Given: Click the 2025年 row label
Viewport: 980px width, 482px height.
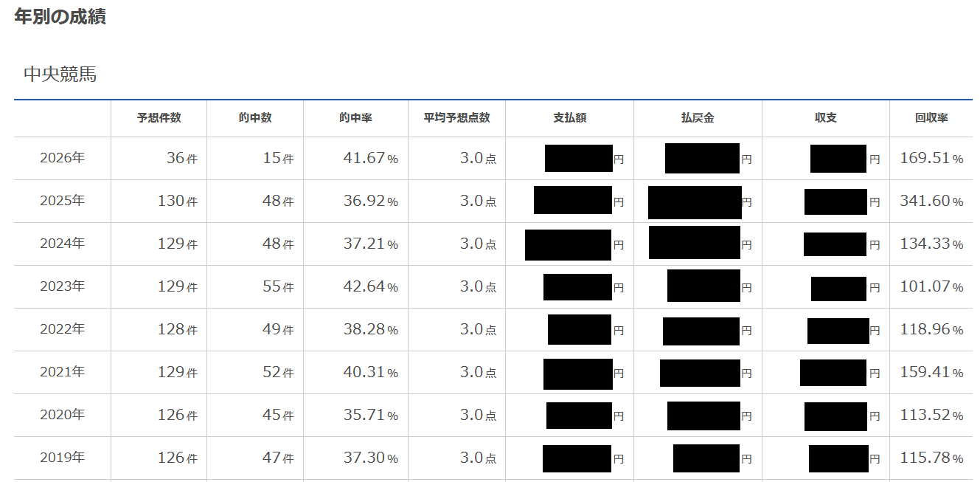Looking at the screenshot, I should [63, 201].
